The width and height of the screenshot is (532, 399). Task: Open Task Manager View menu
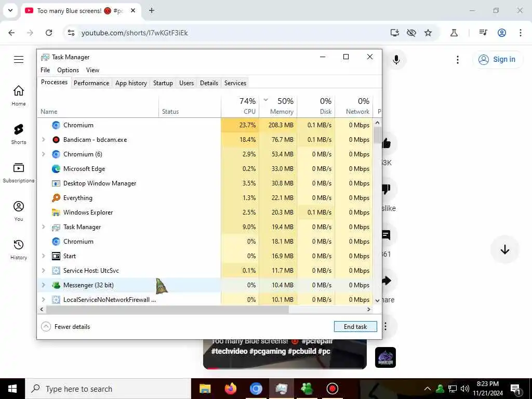(92, 70)
